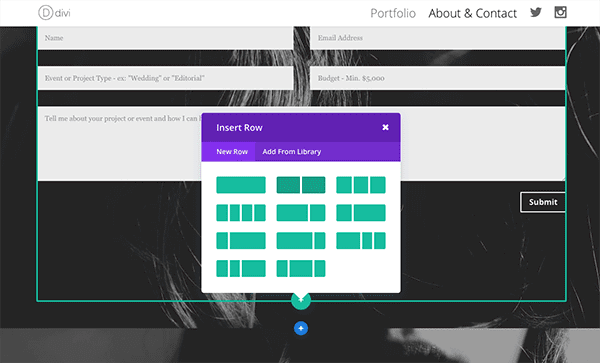Select the single full-width column row layout
This screenshot has height=363, width=600.
[241, 185]
